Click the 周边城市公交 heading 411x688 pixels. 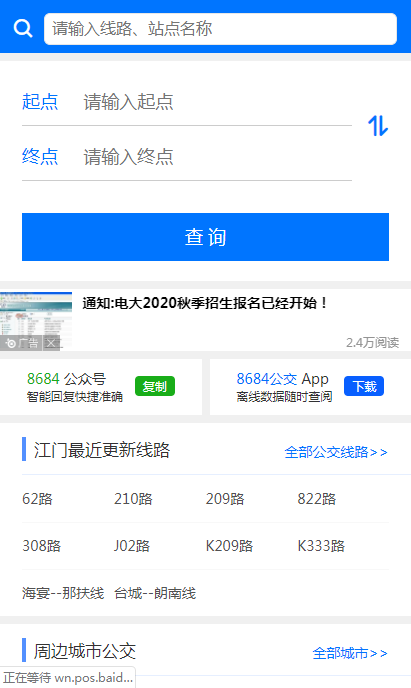[x=85, y=651]
